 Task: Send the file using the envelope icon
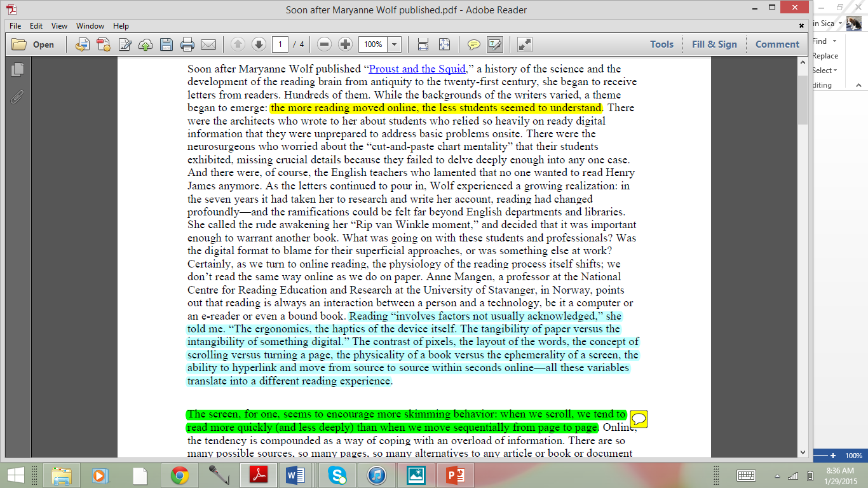208,44
